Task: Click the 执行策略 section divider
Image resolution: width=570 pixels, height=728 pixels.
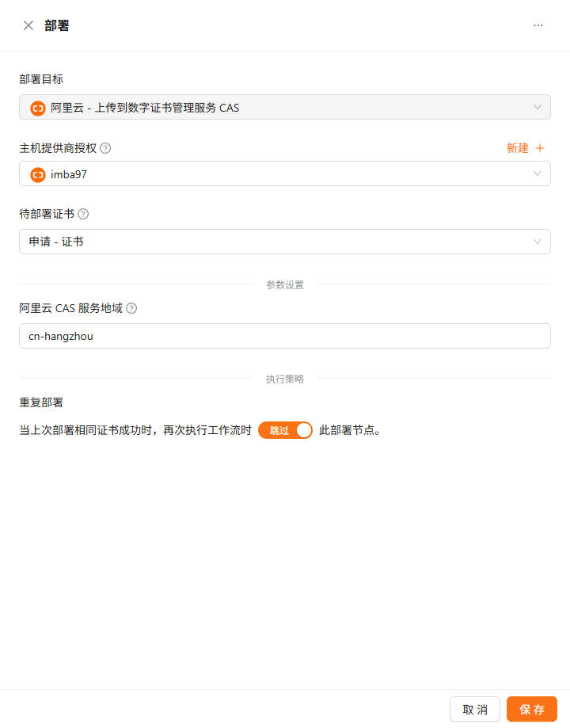Action: coord(285,379)
